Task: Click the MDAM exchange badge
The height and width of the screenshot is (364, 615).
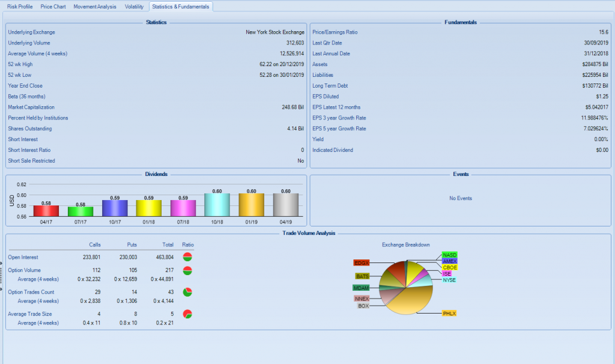Action: 361,288
